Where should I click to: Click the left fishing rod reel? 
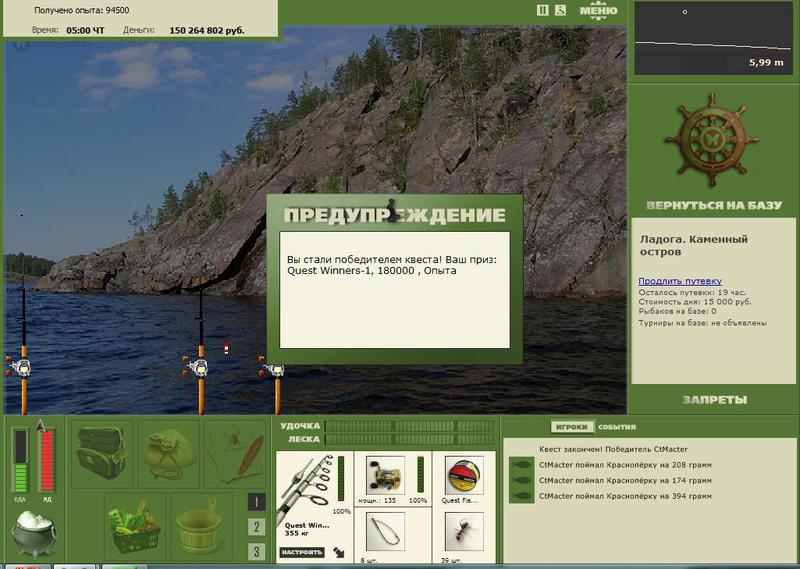point(20,367)
